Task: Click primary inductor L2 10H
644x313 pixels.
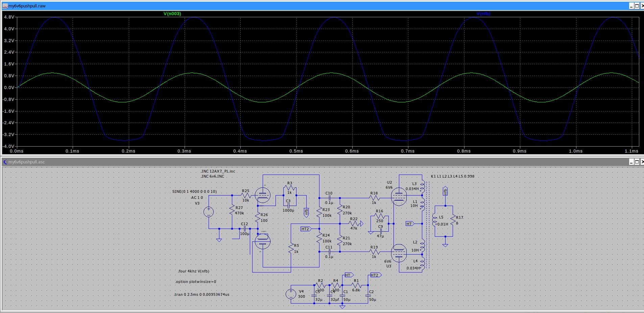Action: [x=422, y=246]
